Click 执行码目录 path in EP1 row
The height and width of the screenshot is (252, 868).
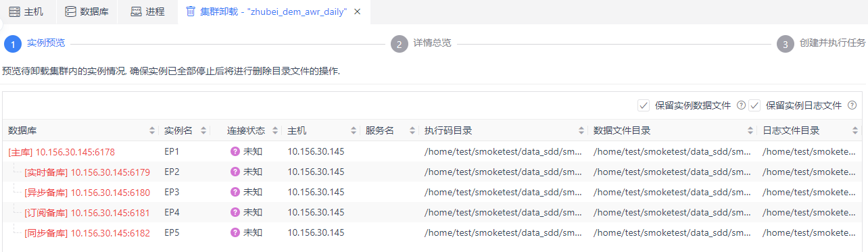pyautogui.click(x=504, y=152)
